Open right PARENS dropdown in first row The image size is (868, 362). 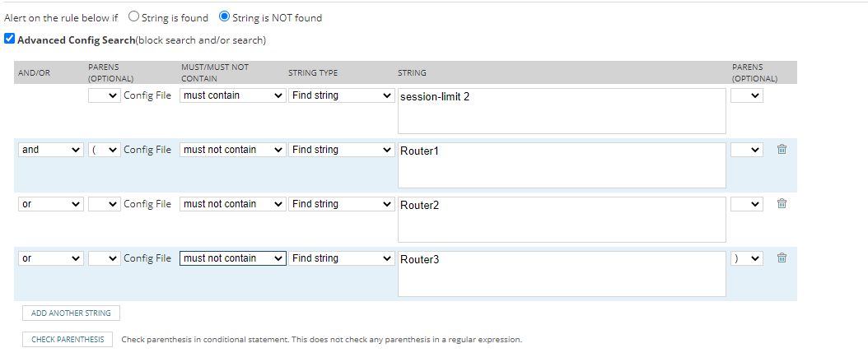pyautogui.click(x=747, y=95)
